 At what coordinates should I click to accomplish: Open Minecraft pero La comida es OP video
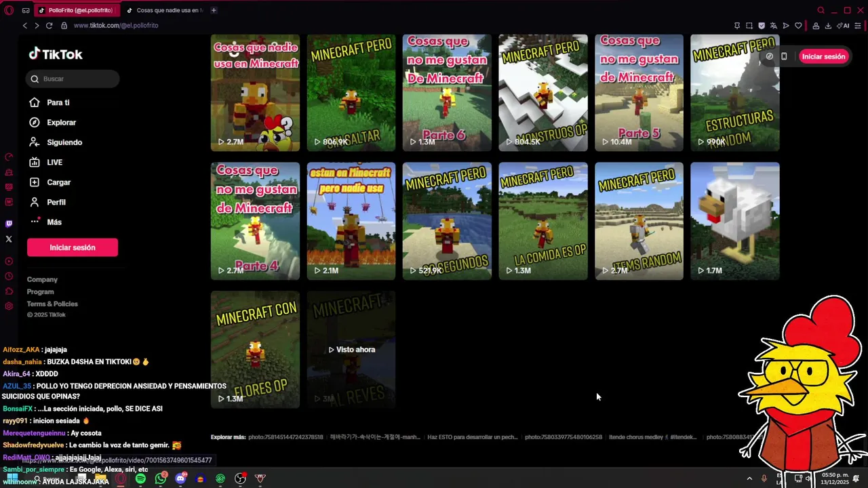tap(543, 221)
